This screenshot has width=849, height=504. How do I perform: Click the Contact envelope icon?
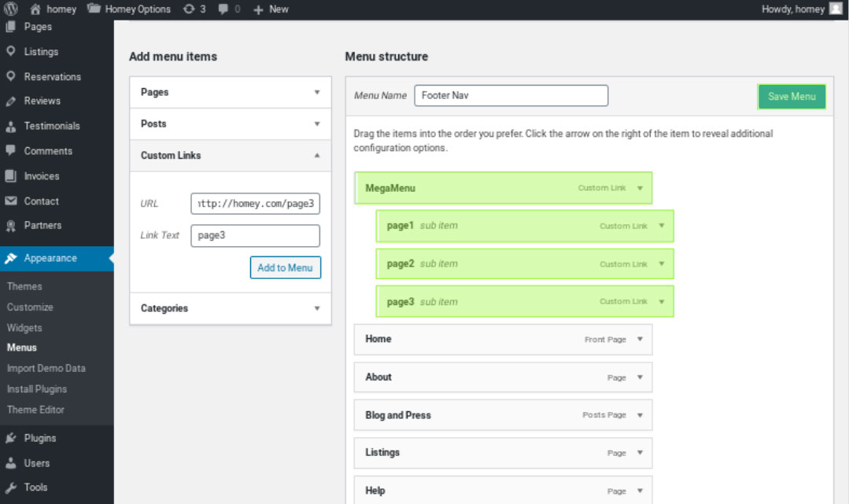pyautogui.click(x=11, y=200)
